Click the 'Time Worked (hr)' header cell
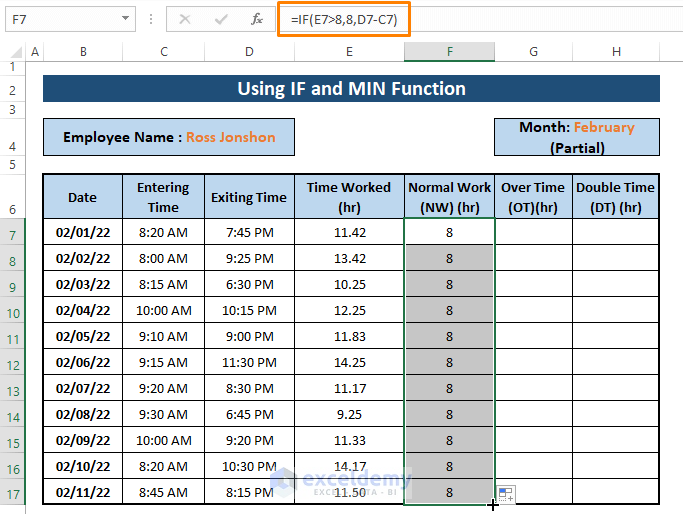Viewport: 683px width, 514px height. 349,197
